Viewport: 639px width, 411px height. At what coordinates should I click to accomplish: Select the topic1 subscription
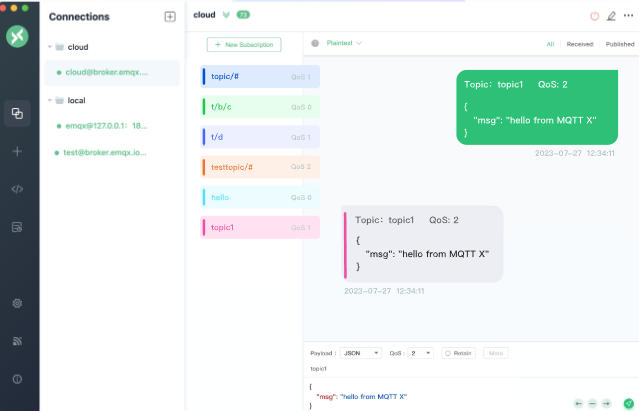[x=260, y=227]
